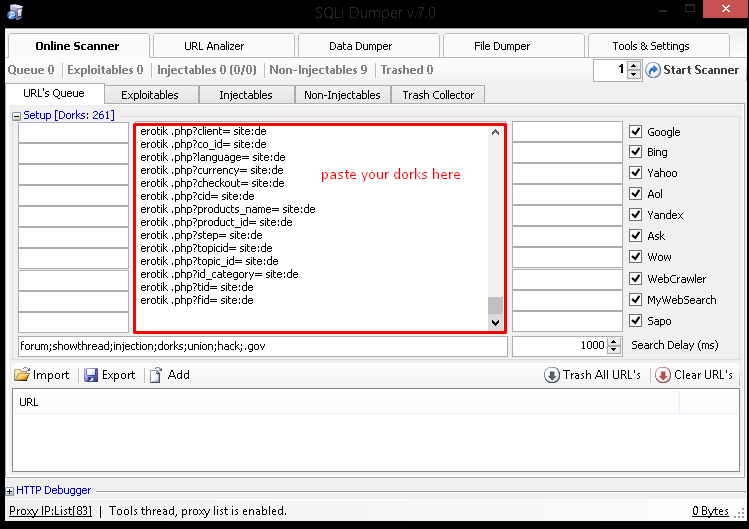Image resolution: width=749 pixels, height=529 pixels.
Task: Toggle the WebCrawler checkbox
Action: (636, 279)
